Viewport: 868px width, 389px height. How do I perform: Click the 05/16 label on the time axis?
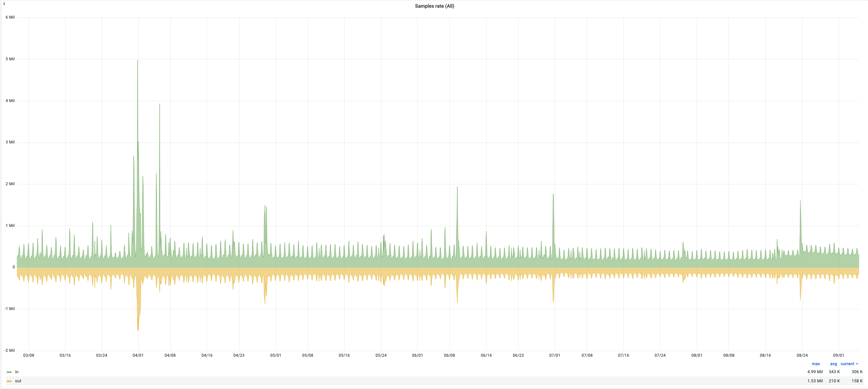coord(344,355)
